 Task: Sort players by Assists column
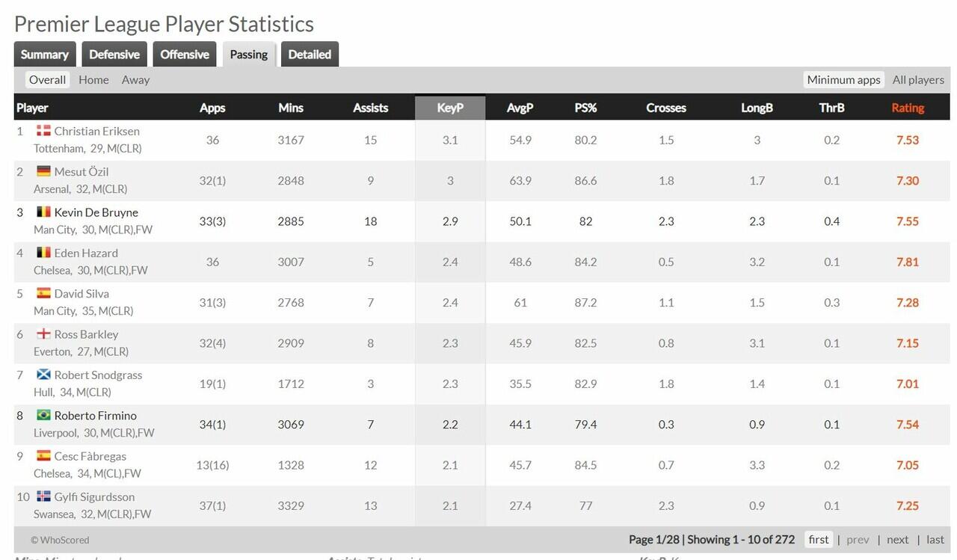370,108
